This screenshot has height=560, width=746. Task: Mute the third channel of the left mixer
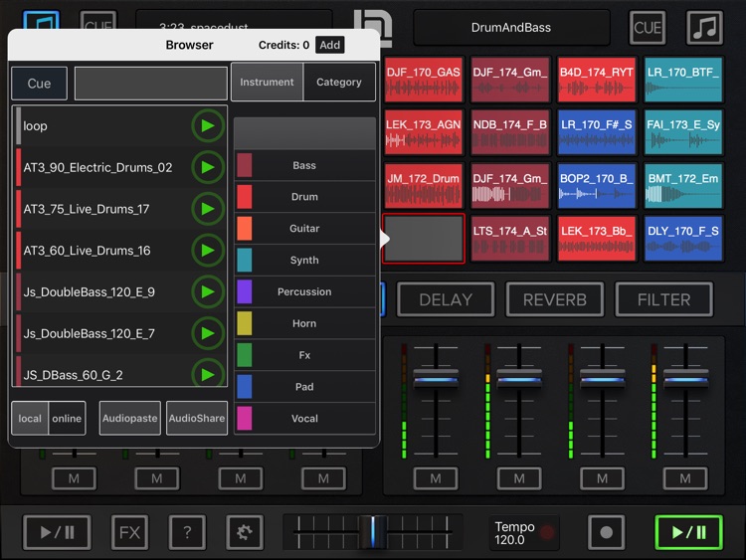pos(241,478)
